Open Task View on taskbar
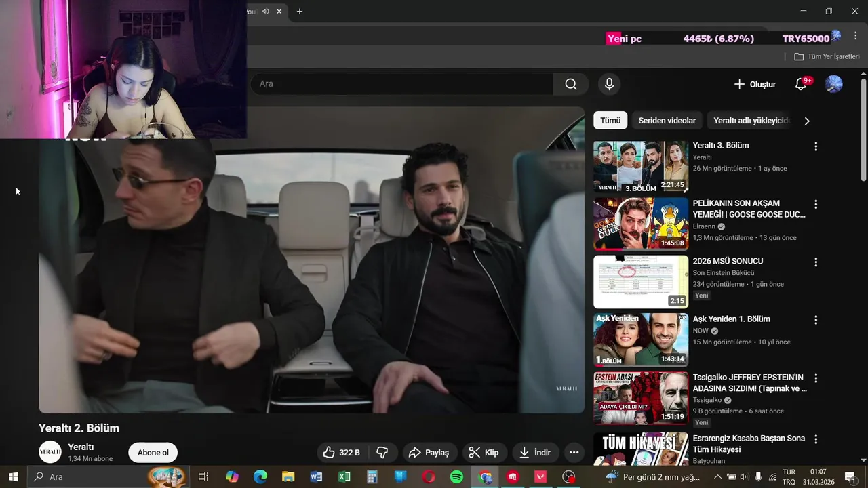The image size is (868, 488). coord(203,476)
